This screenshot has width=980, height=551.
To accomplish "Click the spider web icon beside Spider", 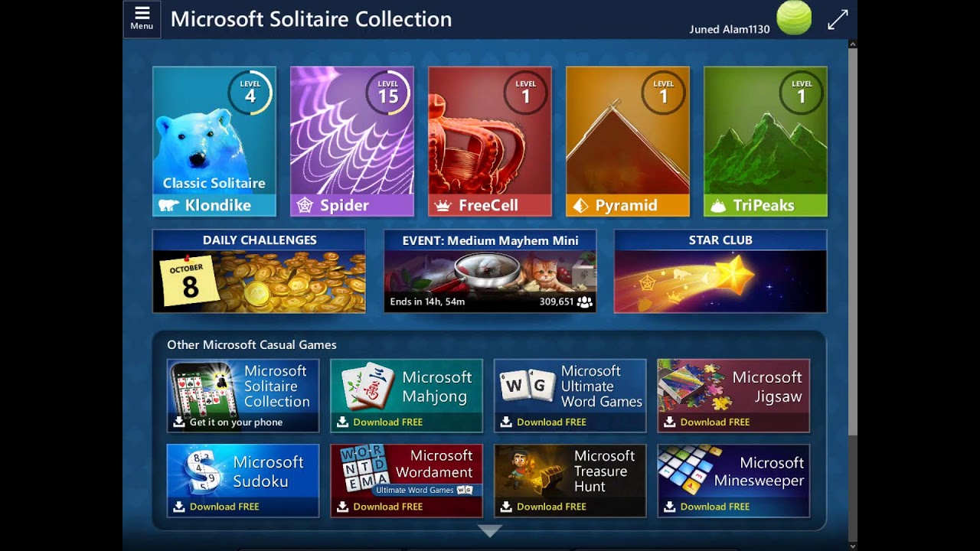I will (x=305, y=205).
